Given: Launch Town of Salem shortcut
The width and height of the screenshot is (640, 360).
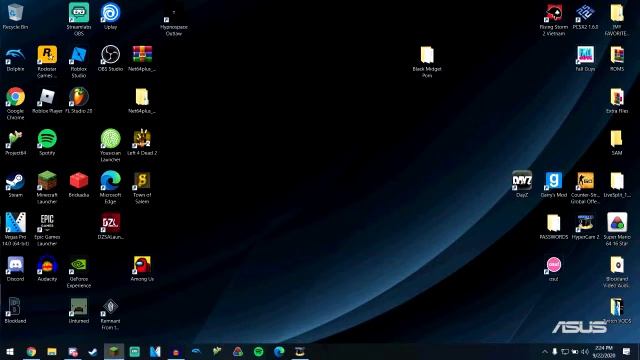Looking at the screenshot, I should click(x=142, y=187).
